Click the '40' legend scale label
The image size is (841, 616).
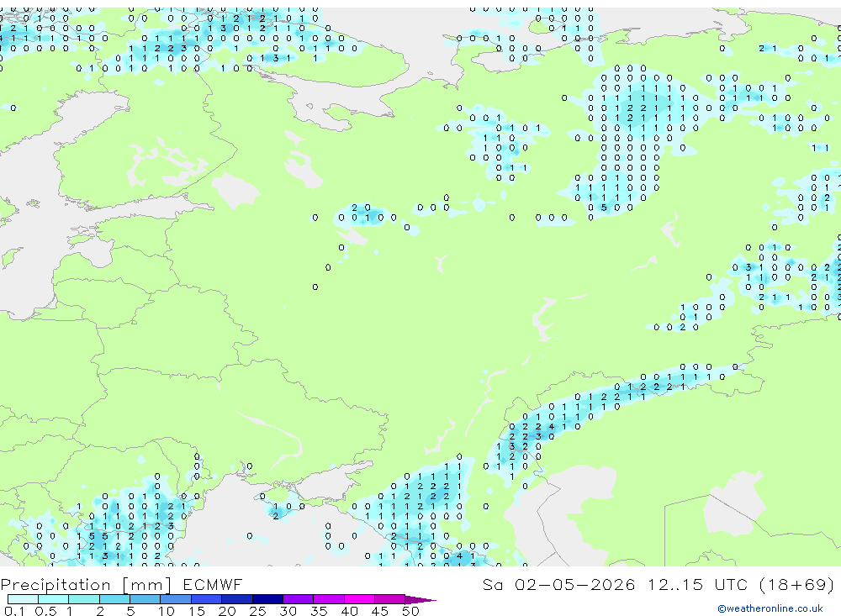click(x=349, y=611)
